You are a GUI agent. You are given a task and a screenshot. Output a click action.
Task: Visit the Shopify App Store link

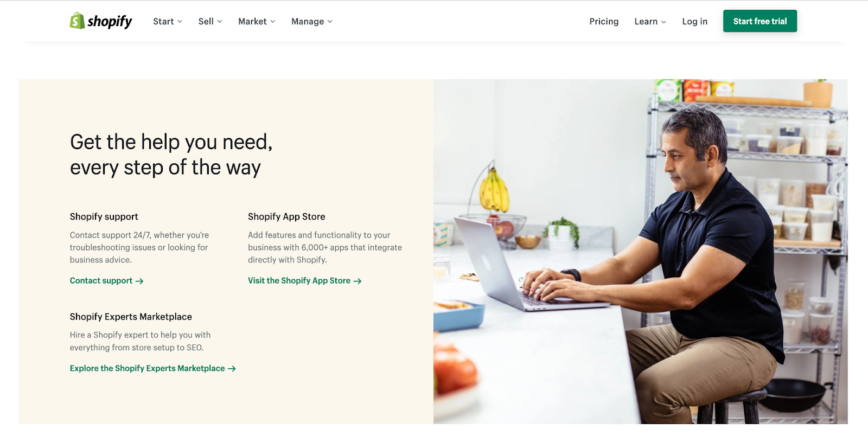pyautogui.click(x=304, y=281)
